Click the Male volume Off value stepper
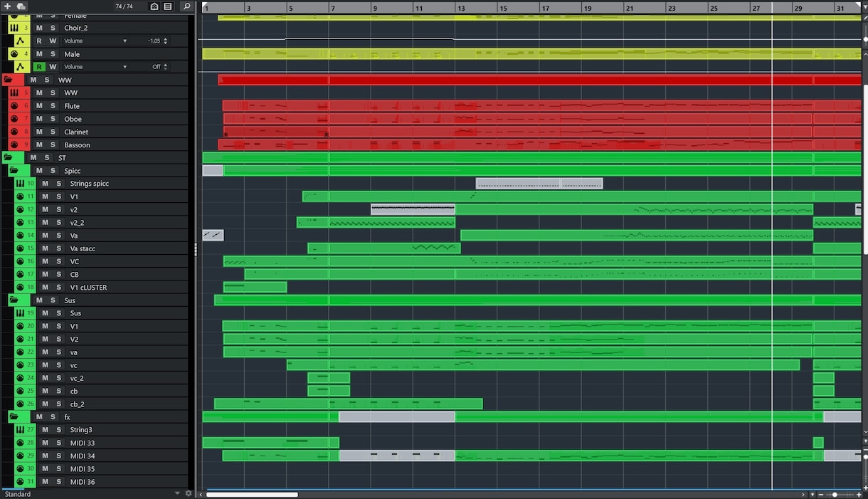This screenshot has width=868, height=499. click(x=166, y=67)
